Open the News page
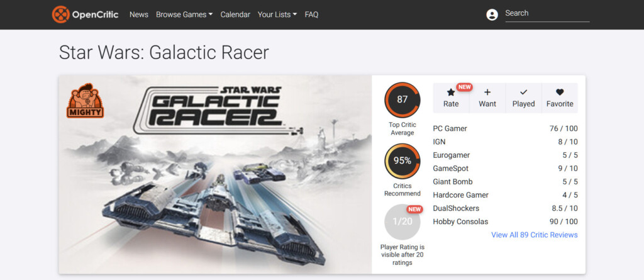 point(139,14)
